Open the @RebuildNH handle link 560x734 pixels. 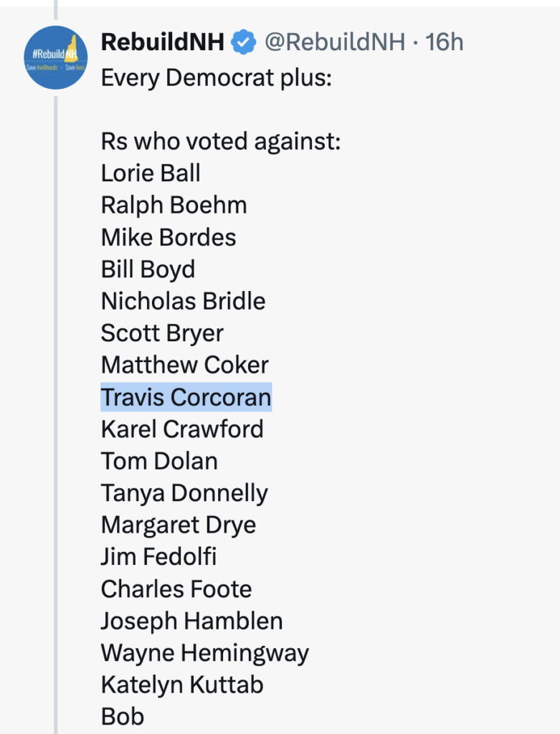(x=335, y=43)
